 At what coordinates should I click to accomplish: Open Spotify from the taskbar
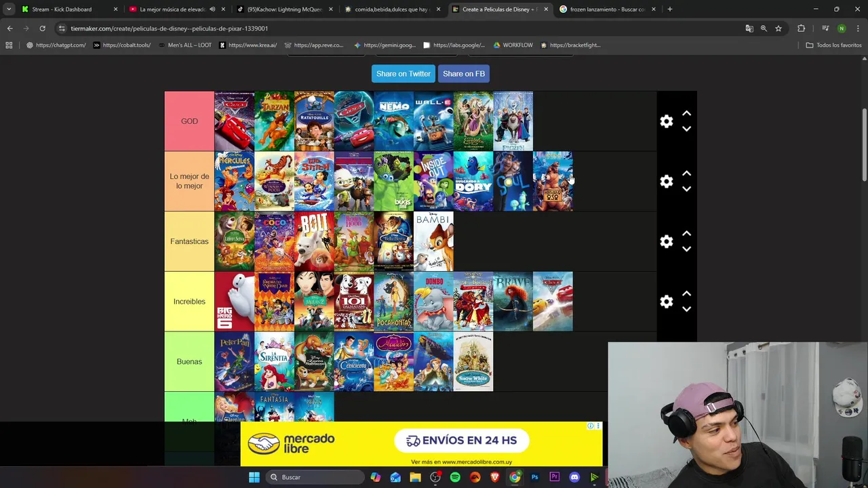point(455,477)
